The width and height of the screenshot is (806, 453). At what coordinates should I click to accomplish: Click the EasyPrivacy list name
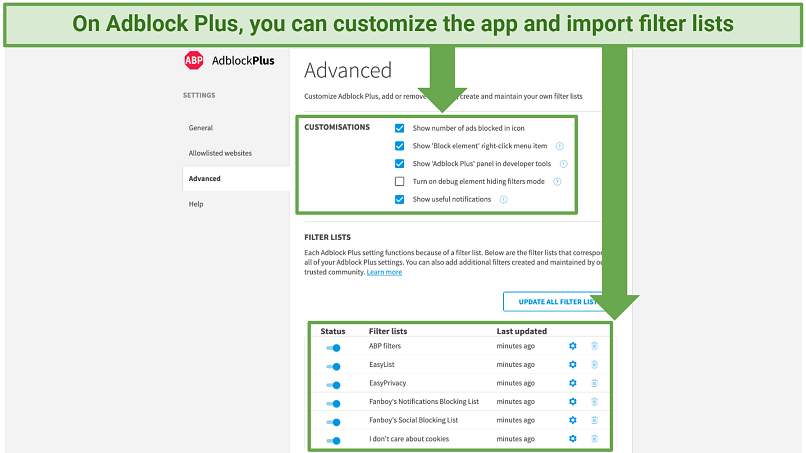point(387,383)
